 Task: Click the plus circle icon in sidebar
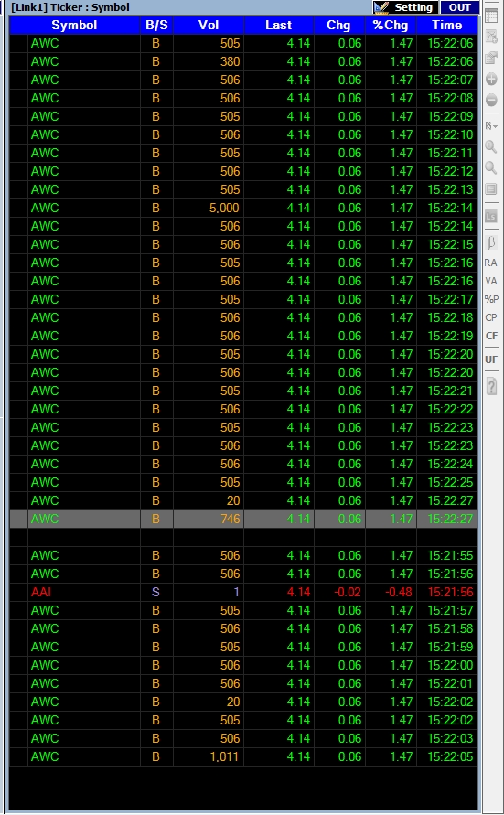[x=491, y=80]
